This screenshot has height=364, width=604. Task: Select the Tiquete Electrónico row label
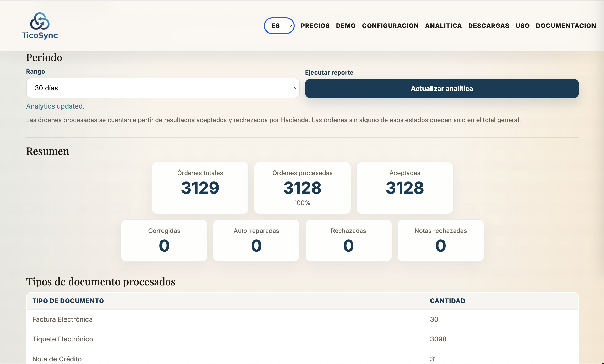(x=63, y=339)
